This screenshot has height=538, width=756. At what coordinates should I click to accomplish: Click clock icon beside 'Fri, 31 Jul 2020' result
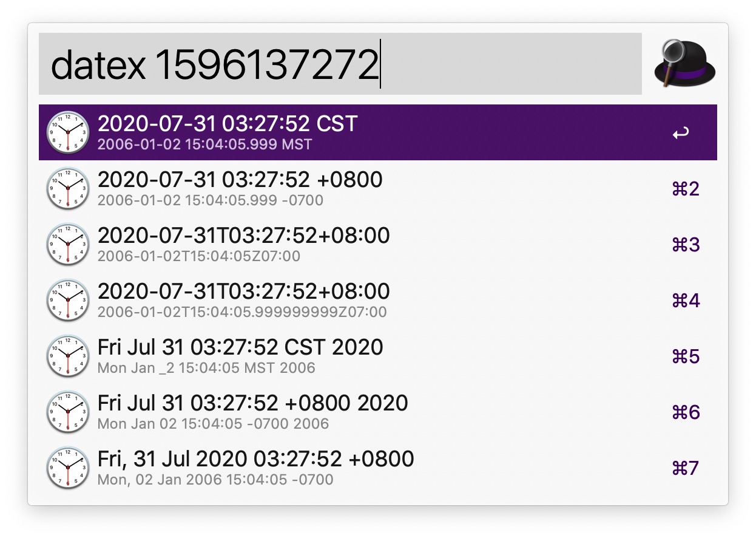(x=68, y=468)
